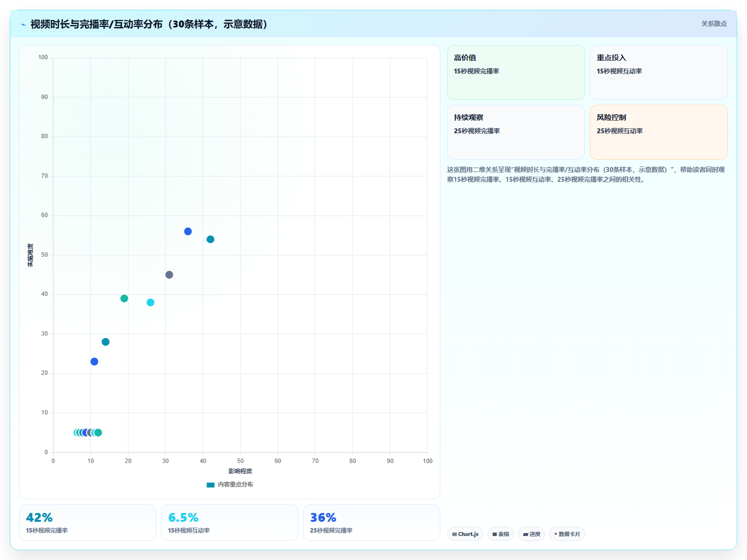Viewport: 747px width, 560px height.
Task: Click the 15秒视频完播率 text in 高价值 card
Action: pos(476,71)
